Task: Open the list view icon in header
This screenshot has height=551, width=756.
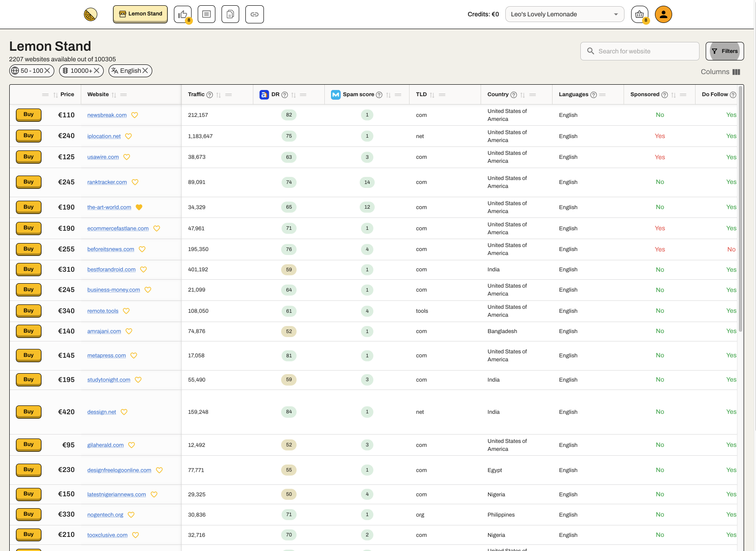Action: pos(207,14)
